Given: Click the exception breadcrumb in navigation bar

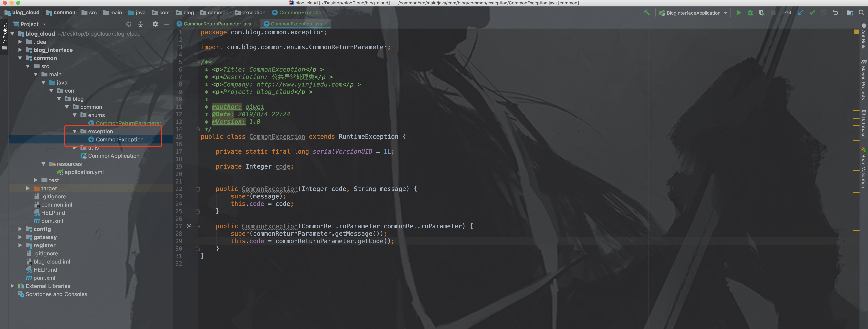Looking at the screenshot, I should (x=253, y=13).
